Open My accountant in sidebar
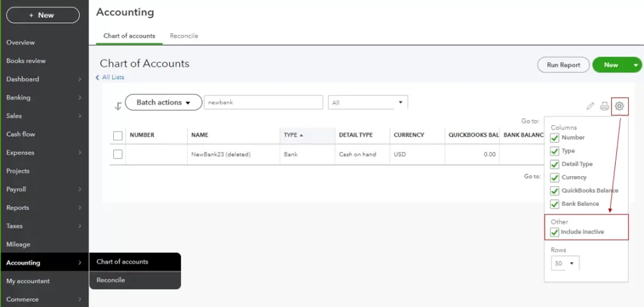This screenshot has height=307, width=644. (x=28, y=281)
